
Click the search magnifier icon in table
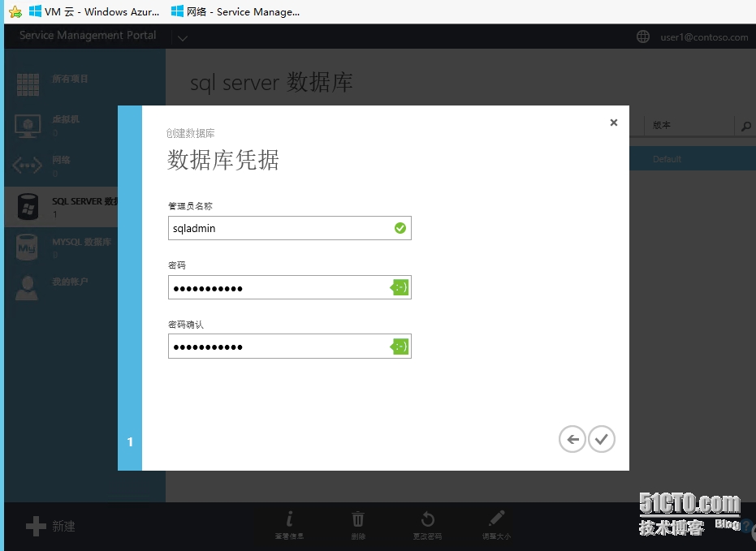tap(746, 127)
